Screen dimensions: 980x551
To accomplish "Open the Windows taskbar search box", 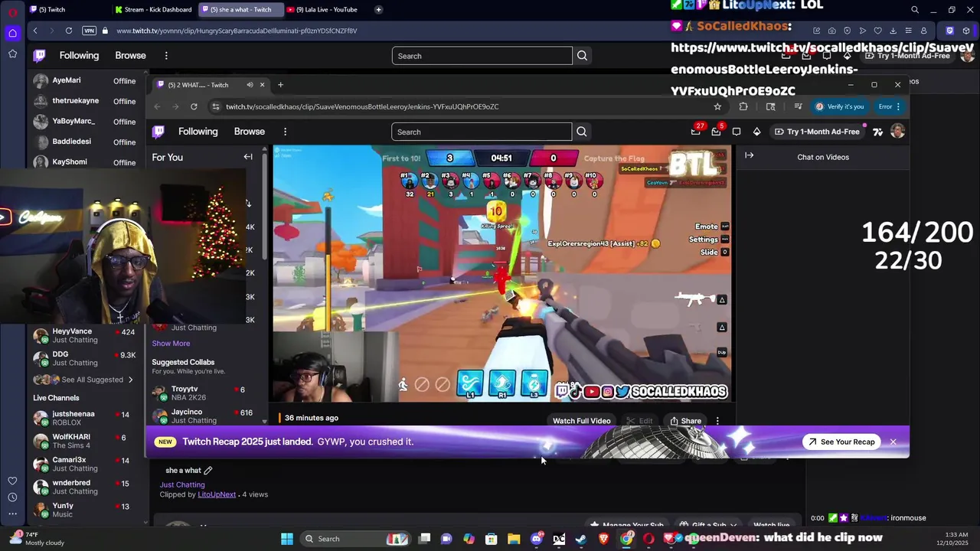I will (x=354, y=539).
